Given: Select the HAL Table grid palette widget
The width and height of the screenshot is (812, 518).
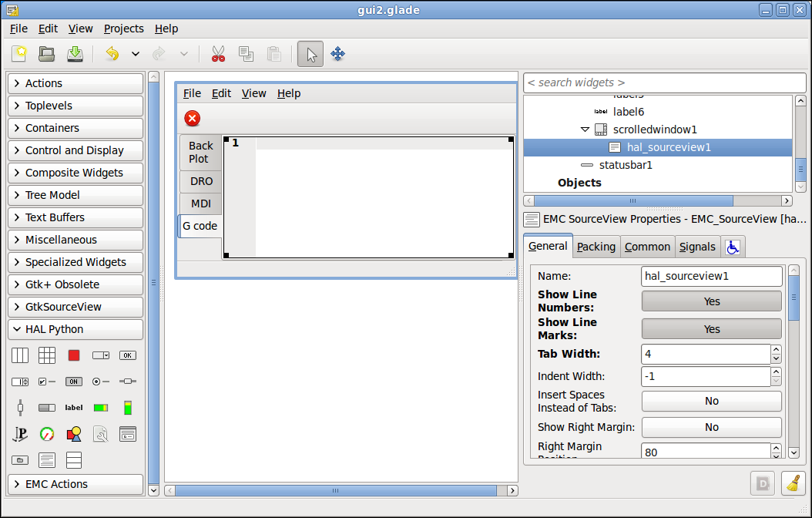Looking at the screenshot, I should pyautogui.click(x=46, y=355).
